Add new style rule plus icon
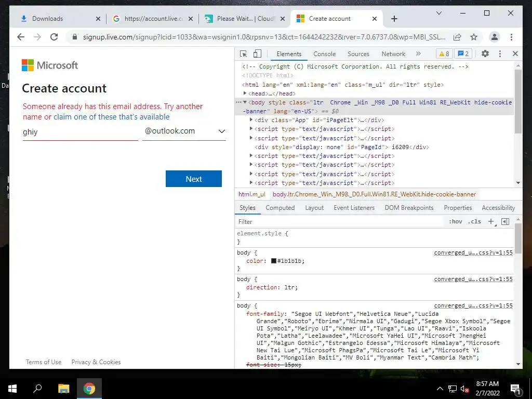Image resolution: width=532 pixels, height=399 pixels. pyautogui.click(x=491, y=221)
